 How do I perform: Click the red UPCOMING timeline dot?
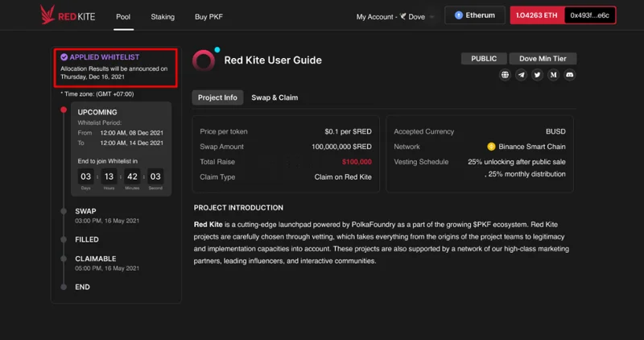click(64, 110)
